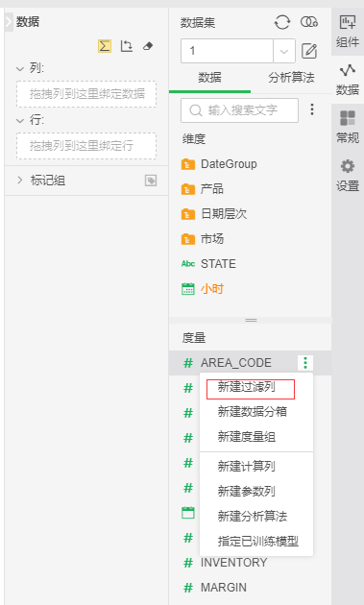Viewport: 364px width, 605px height.
Task: Click the divider handle above 度量
Action: click(251, 320)
